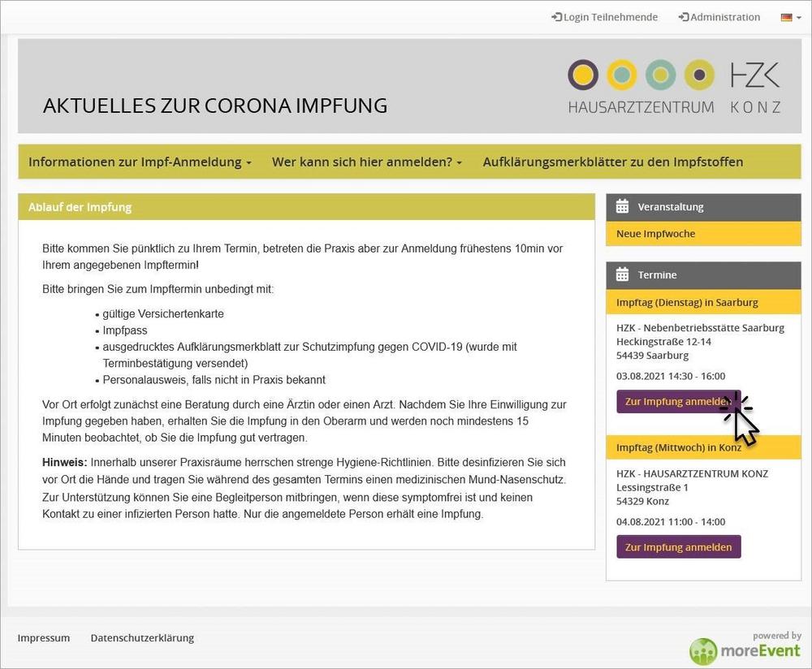The width and height of the screenshot is (812, 669).
Task: Click the Lessingstraße 1 address line
Action: point(652,487)
